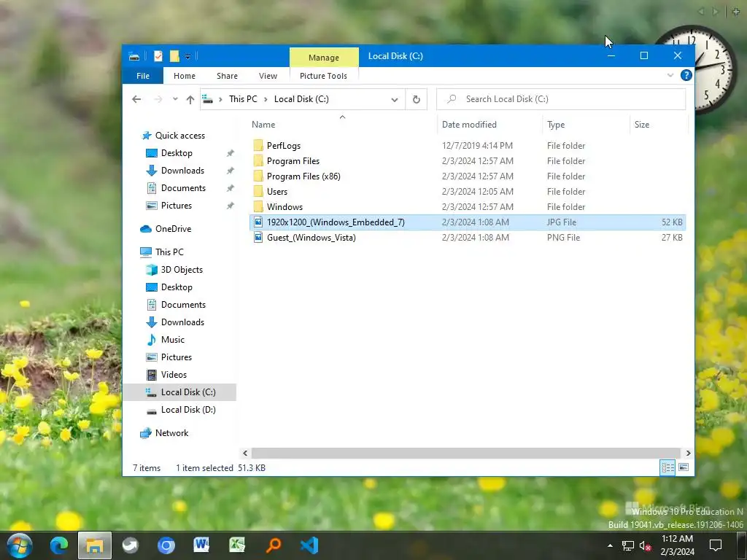Image resolution: width=747 pixels, height=560 pixels.
Task: Switch to Large icons view in status bar
Action: 683,467
